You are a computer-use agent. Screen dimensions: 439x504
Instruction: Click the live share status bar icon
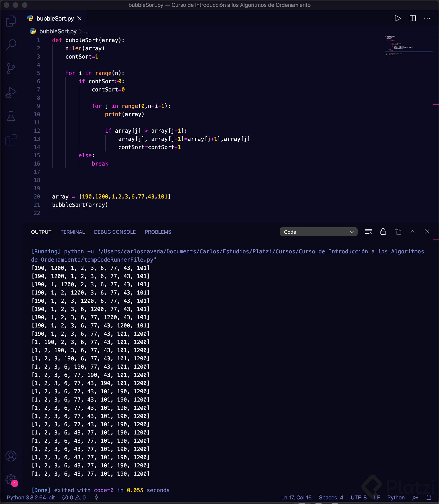pyautogui.click(x=96, y=498)
